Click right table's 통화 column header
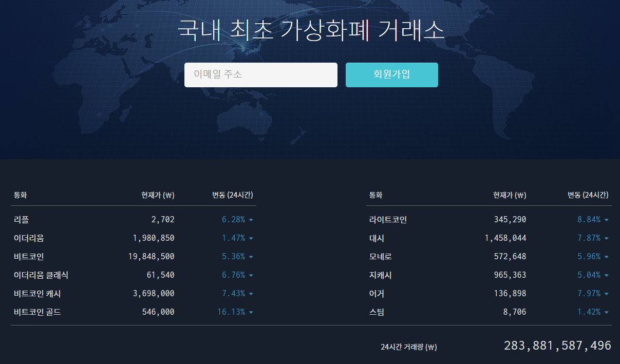 (375, 195)
